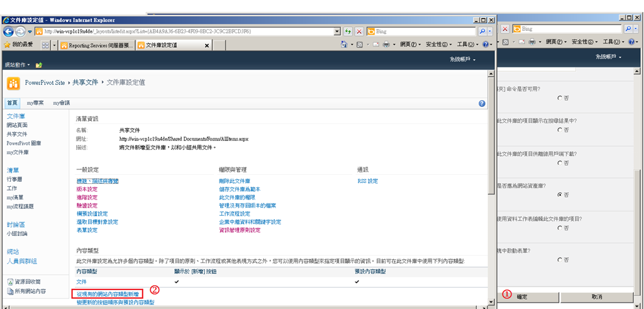Click the mail icon in the back window
Image resolution: width=644 pixels, height=309 pixels.
tap(521, 42)
